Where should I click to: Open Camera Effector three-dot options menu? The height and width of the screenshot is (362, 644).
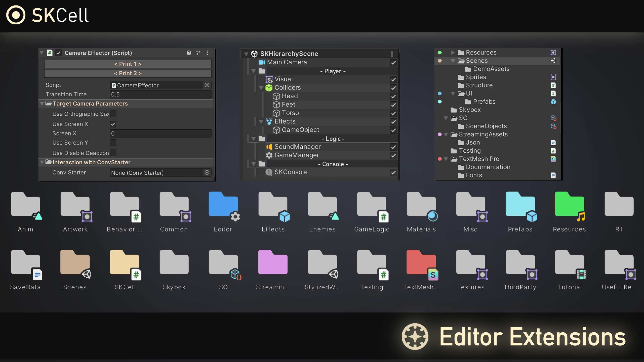click(208, 53)
